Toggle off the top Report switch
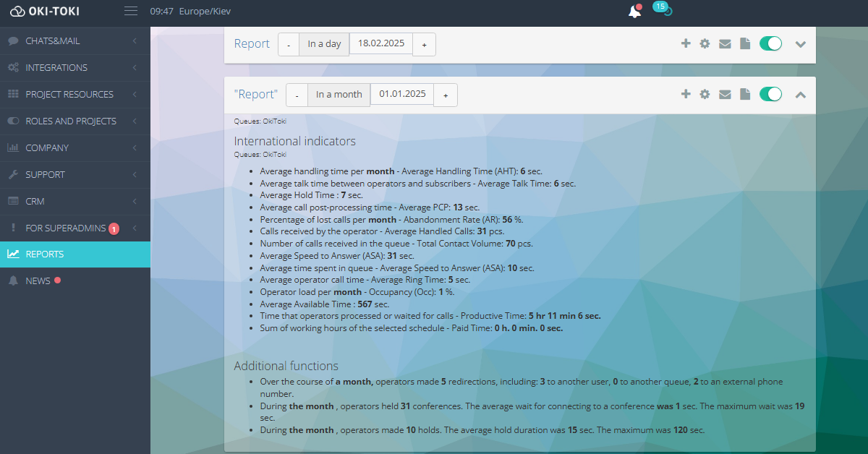Screen dimensions: 868x454 [770, 44]
